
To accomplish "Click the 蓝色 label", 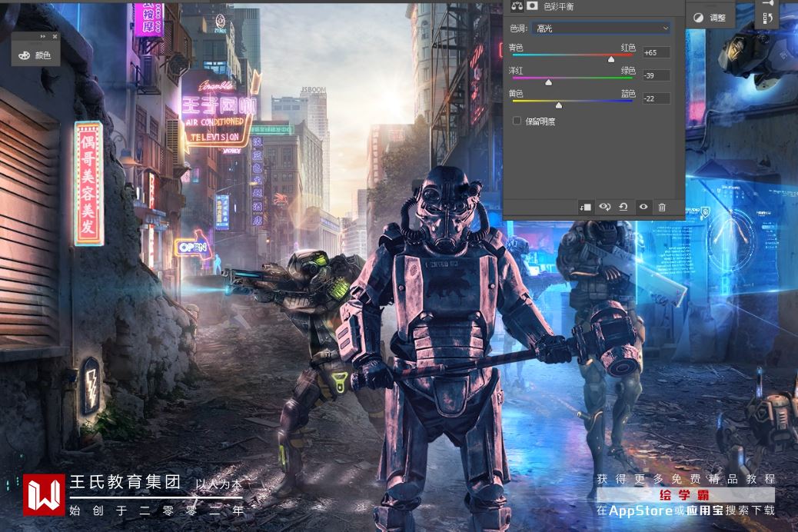I will (628, 93).
